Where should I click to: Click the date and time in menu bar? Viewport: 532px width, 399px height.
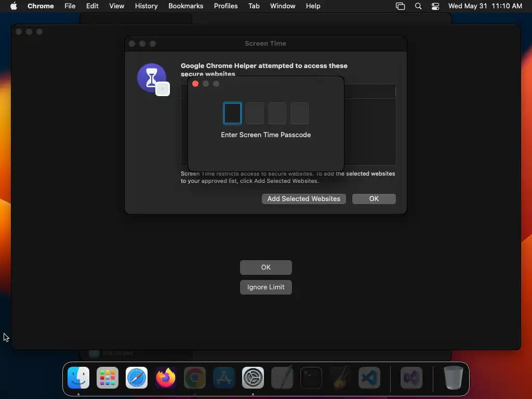485,6
